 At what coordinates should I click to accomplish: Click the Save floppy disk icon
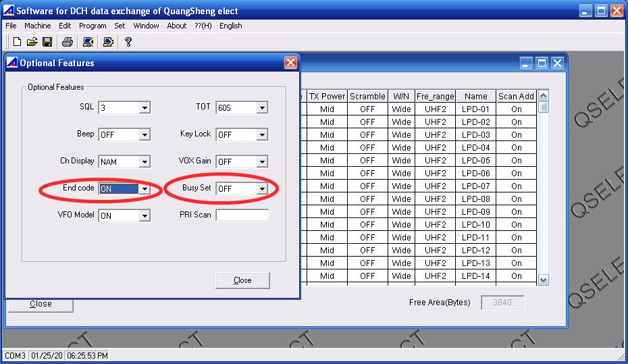pos(47,42)
